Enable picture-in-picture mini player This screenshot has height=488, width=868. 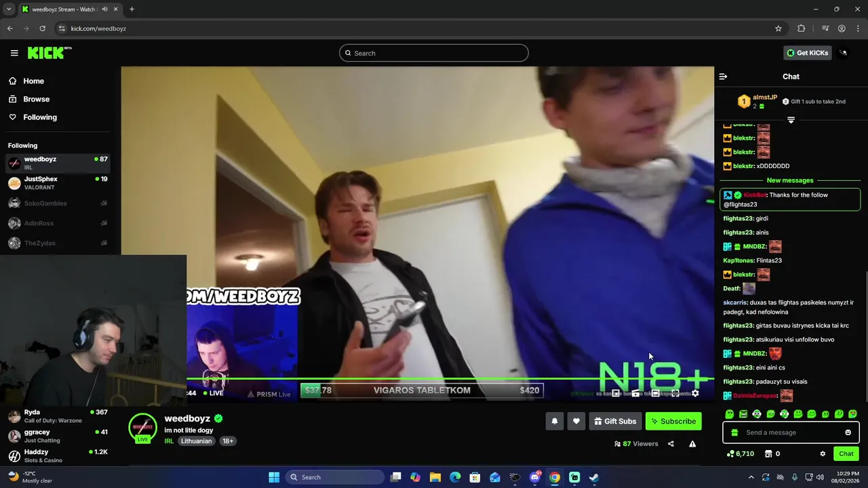[x=616, y=393]
